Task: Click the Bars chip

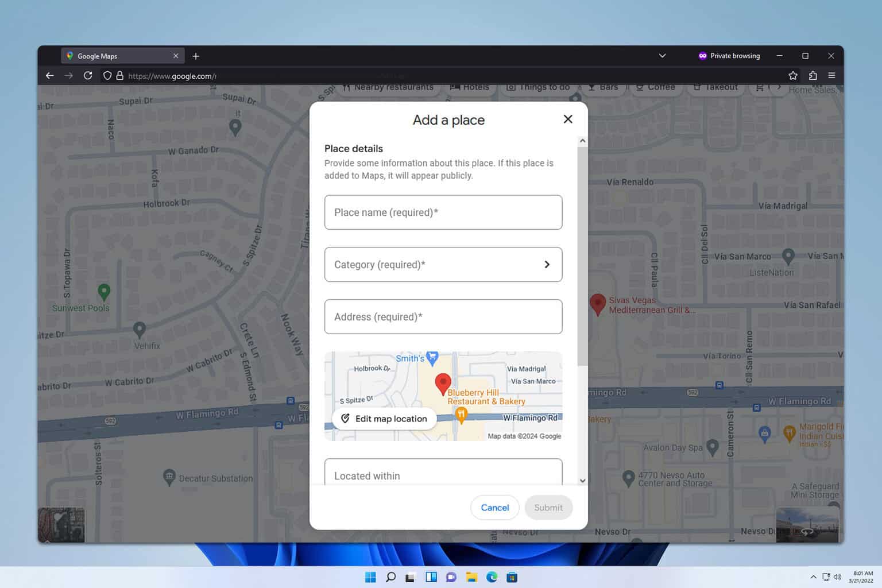Action: tap(603, 88)
